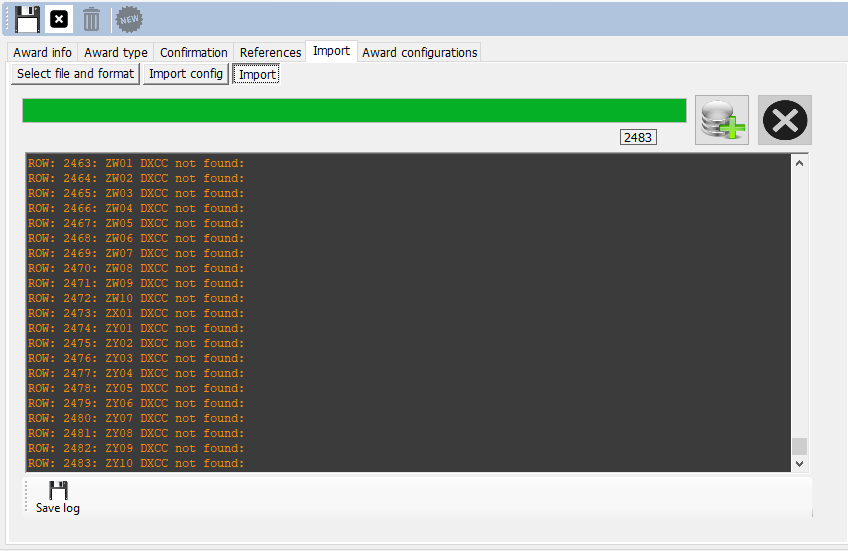
Task: Click the log scrollbar down arrow
Action: (799, 463)
